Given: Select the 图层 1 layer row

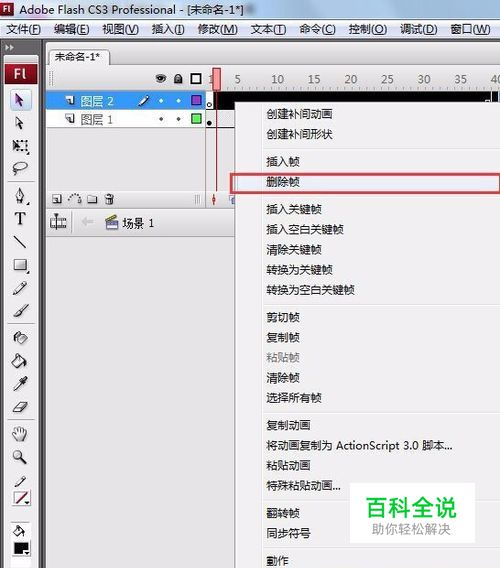Looking at the screenshot, I should pyautogui.click(x=126, y=119).
